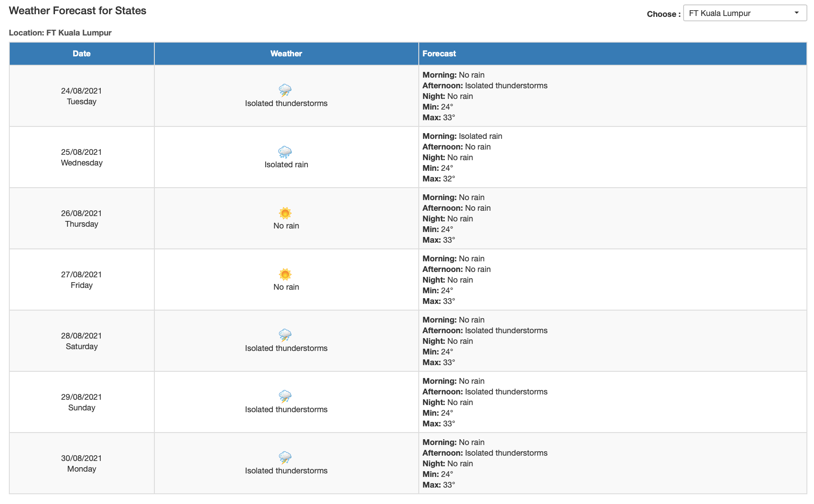Click the Choose label beside the dropdown

(x=664, y=14)
